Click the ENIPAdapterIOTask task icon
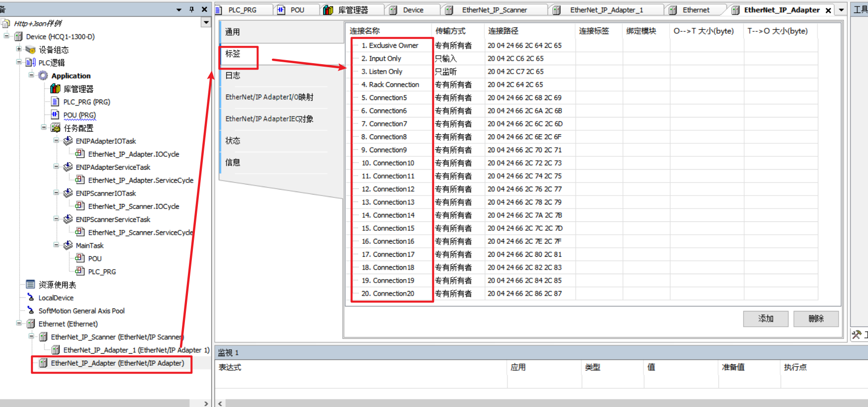This screenshot has height=407, width=868. (x=68, y=141)
